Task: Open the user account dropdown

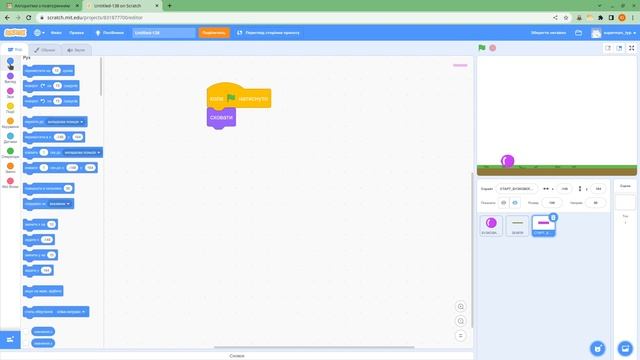Action: tap(613, 33)
